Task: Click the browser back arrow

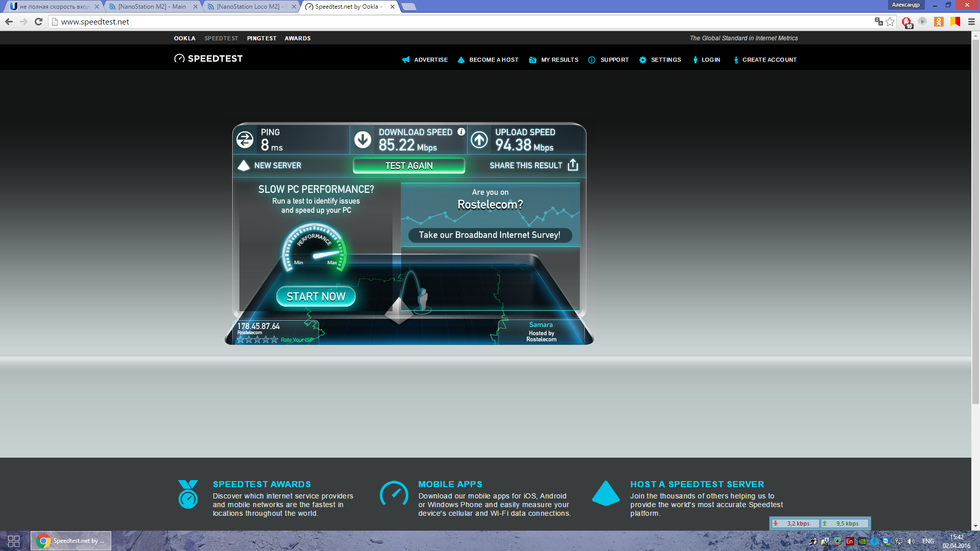Action: click(9, 21)
